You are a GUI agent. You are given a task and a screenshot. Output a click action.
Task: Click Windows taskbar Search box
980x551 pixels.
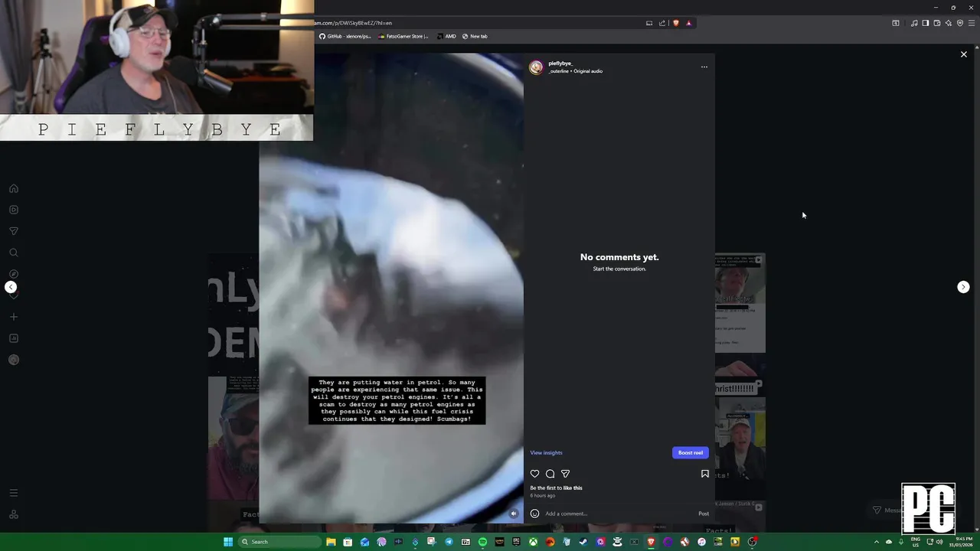[x=278, y=542]
